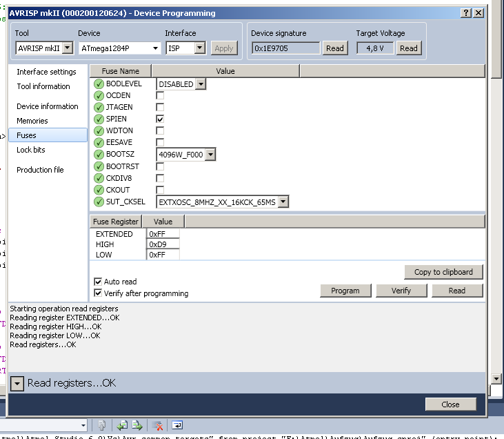Click the green status icon beside BODLEVEL

(99, 84)
